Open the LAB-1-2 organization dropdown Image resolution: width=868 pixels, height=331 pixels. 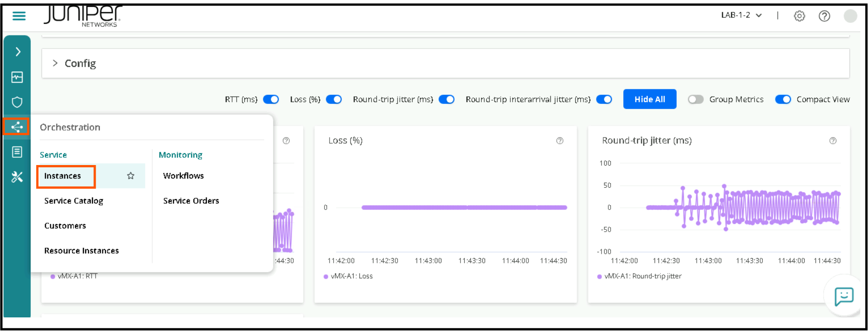pyautogui.click(x=741, y=15)
